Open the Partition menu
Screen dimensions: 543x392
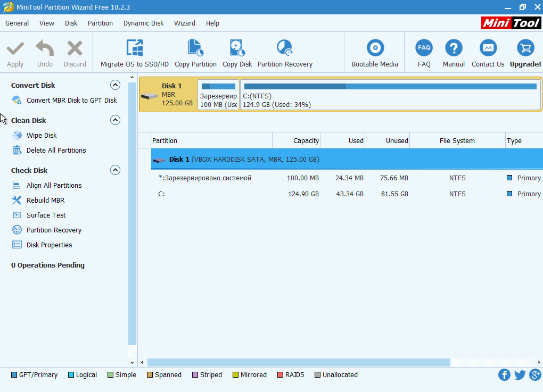click(100, 23)
